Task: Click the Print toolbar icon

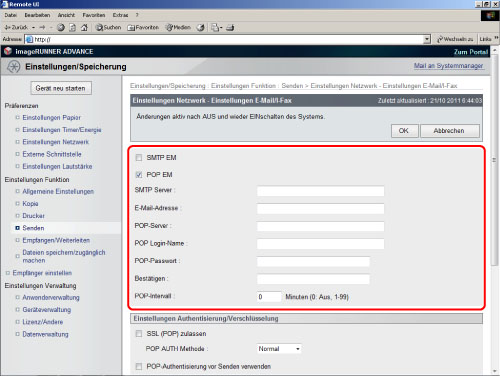Action: (230, 28)
